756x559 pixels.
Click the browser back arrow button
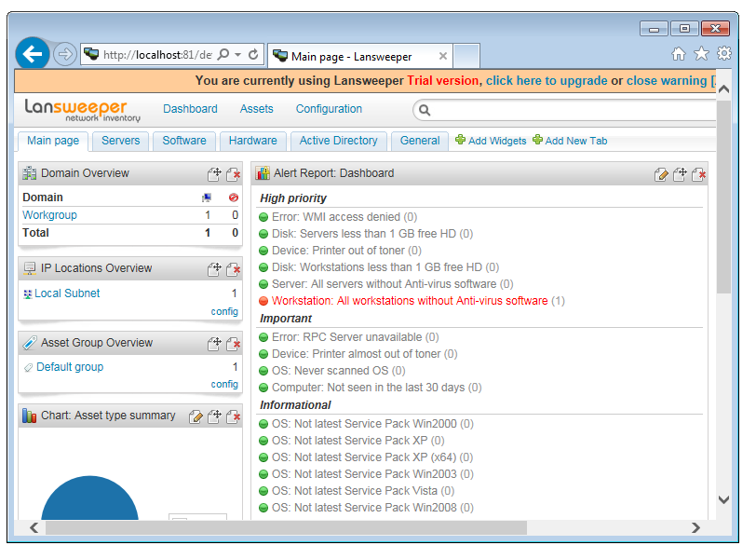click(x=33, y=54)
